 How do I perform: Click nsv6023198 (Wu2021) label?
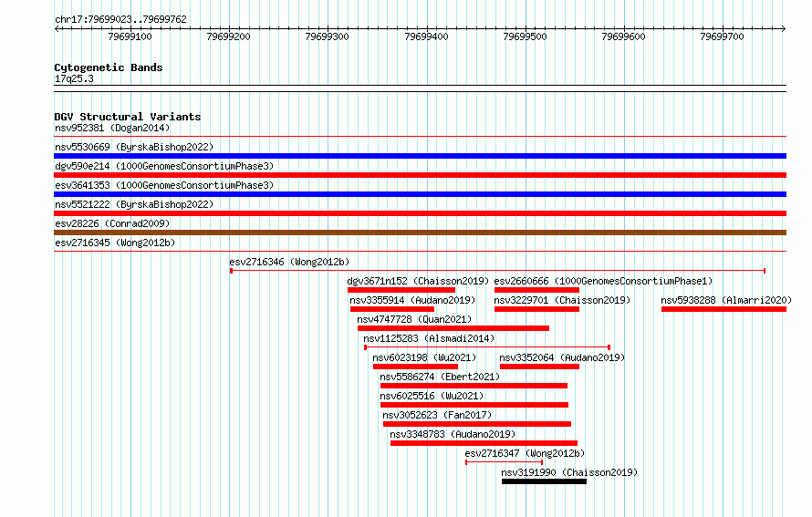(424, 357)
